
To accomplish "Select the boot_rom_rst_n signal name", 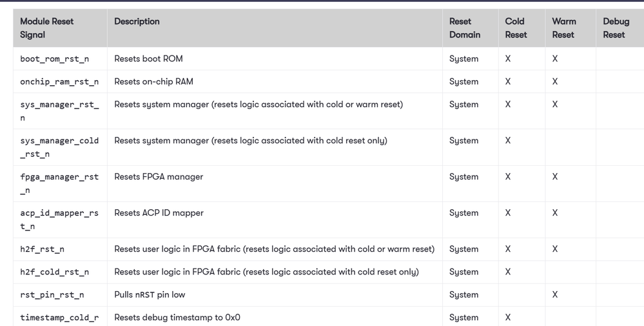I will 55,59.
